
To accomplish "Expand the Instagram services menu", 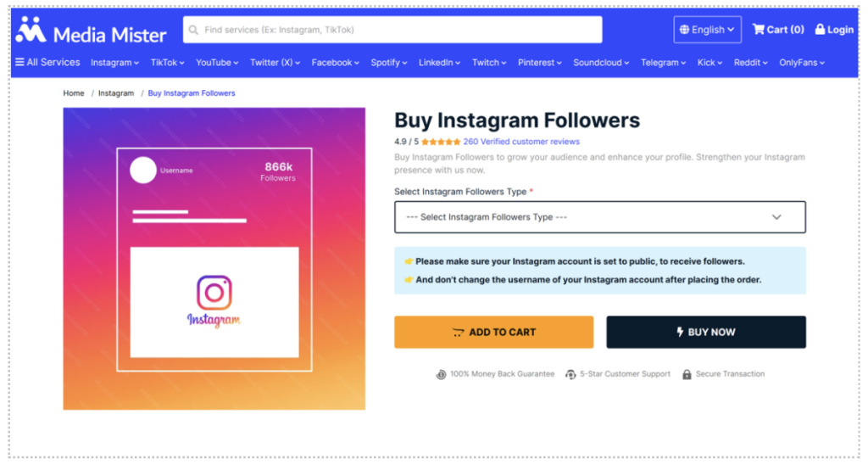I will pos(114,63).
